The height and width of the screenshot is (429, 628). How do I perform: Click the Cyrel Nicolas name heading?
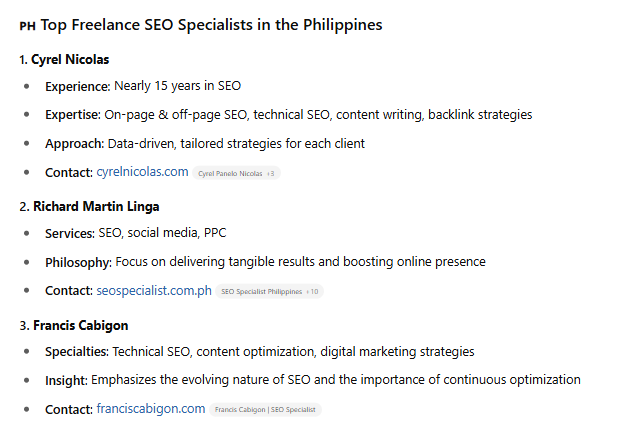coord(70,60)
